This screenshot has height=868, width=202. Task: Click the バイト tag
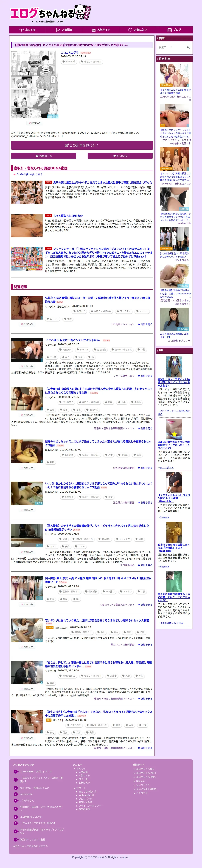(80, 547)
